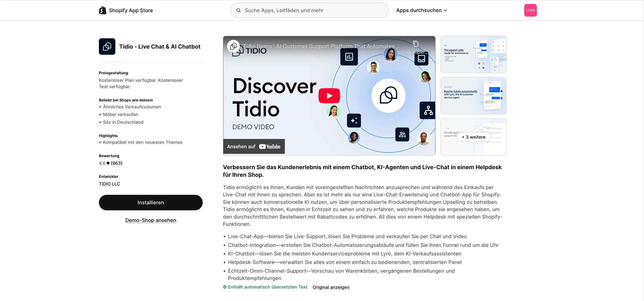Click the globe icon beside translated text notice
The image size is (644, 301).
(x=225, y=287)
